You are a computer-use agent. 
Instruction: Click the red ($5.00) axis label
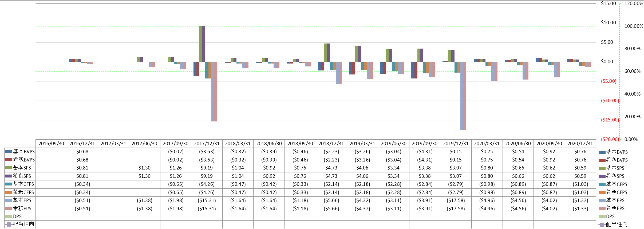pyautogui.click(x=609, y=81)
